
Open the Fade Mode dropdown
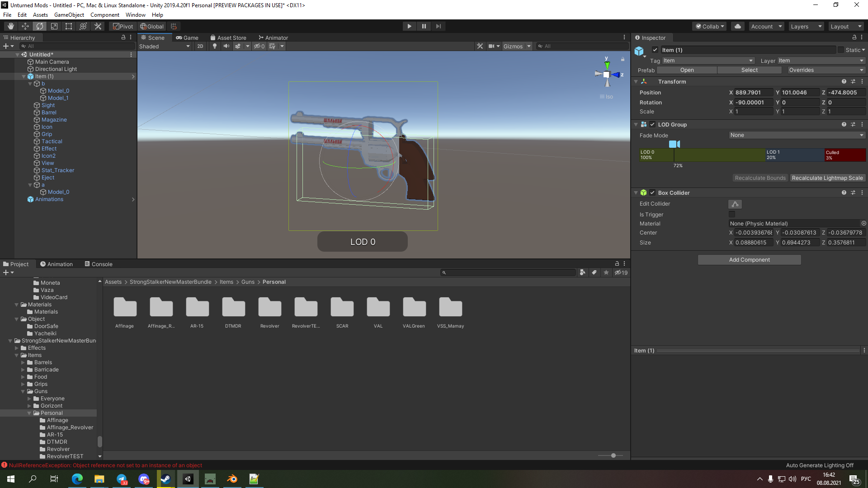797,135
